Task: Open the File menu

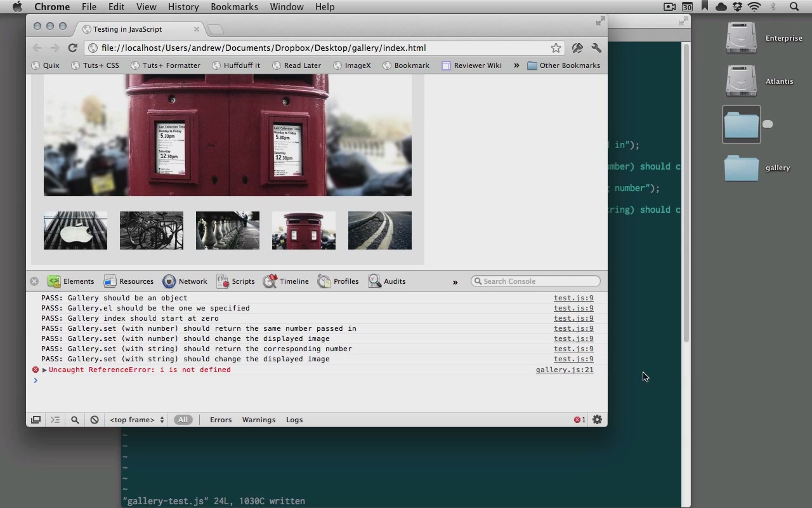Action: pos(89,7)
